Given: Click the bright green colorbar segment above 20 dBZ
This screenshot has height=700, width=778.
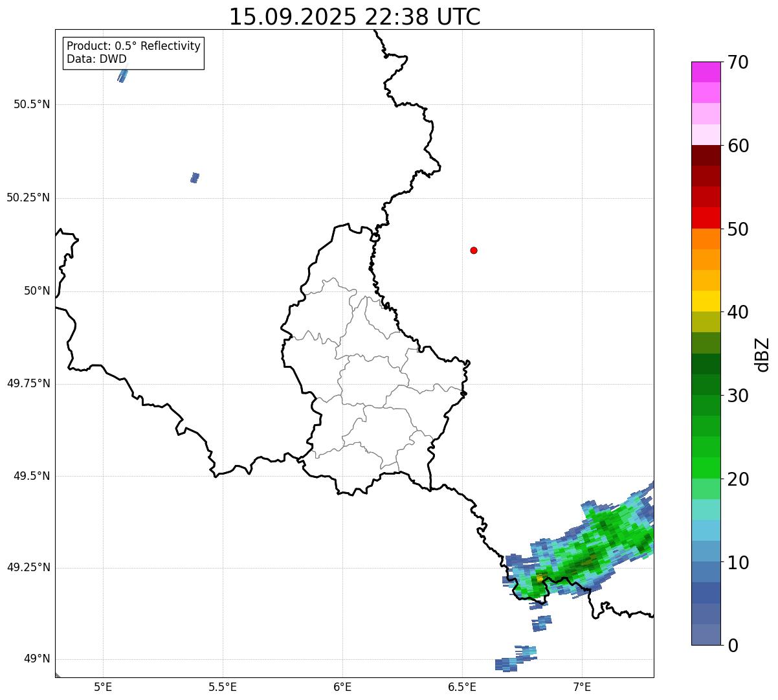Looking at the screenshot, I should point(706,468).
